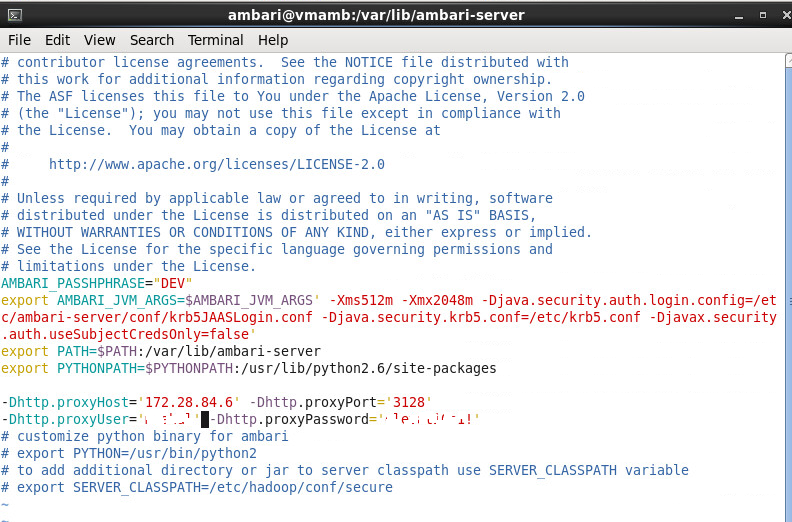
Task: Click the AMBARI_JVM_ARGS= export name
Action: click(x=121, y=300)
